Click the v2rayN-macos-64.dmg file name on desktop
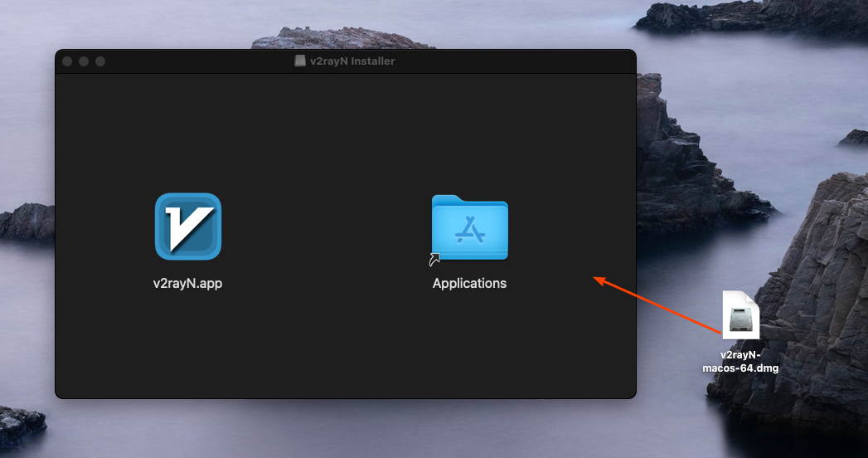The height and width of the screenshot is (458, 868). click(x=740, y=362)
